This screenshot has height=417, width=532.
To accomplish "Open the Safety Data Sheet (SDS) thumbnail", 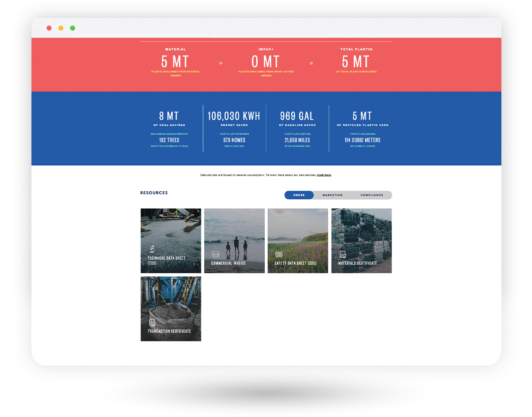I will (298, 241).
